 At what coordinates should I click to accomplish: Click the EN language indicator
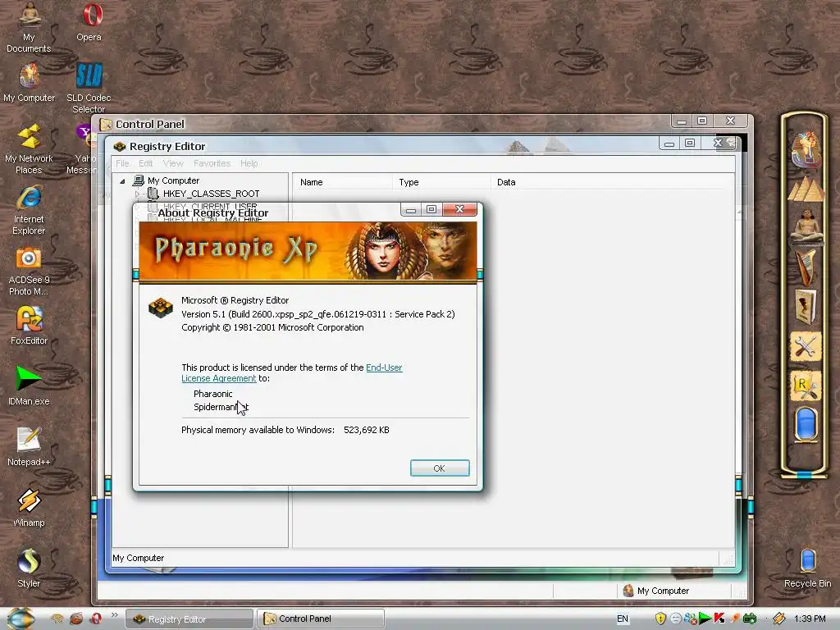click(x=623, y=619)
